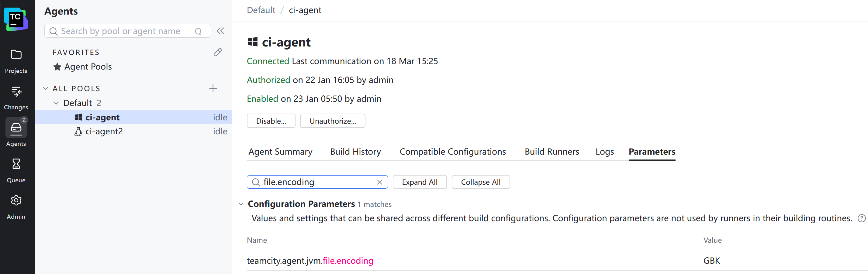The width and height of the screenshot is (868, 274).
Task: Edit favorites with the pencil icon
Action: click(218, 52)
